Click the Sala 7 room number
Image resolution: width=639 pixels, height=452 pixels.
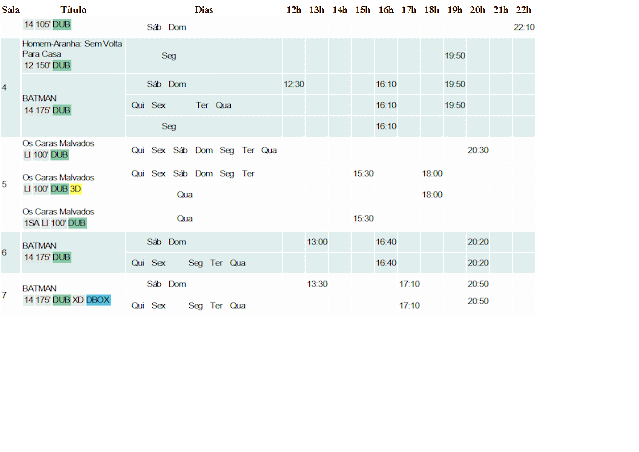point(4,295)
